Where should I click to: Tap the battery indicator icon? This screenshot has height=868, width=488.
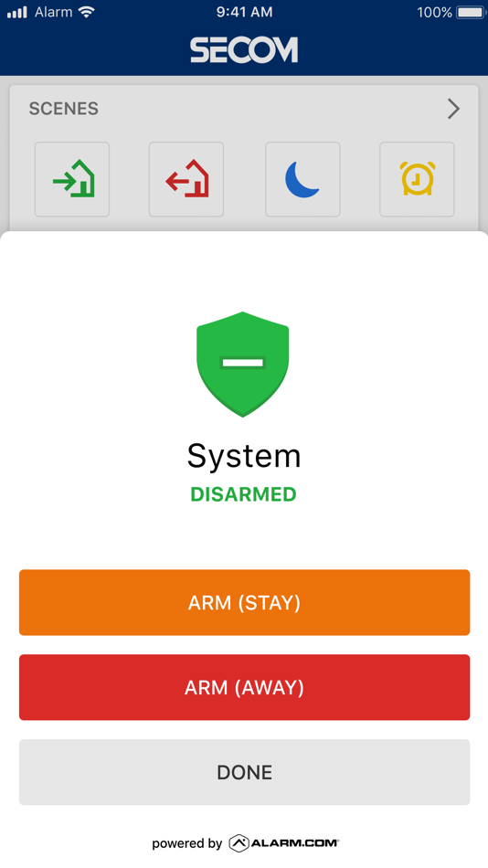[471, 12]
